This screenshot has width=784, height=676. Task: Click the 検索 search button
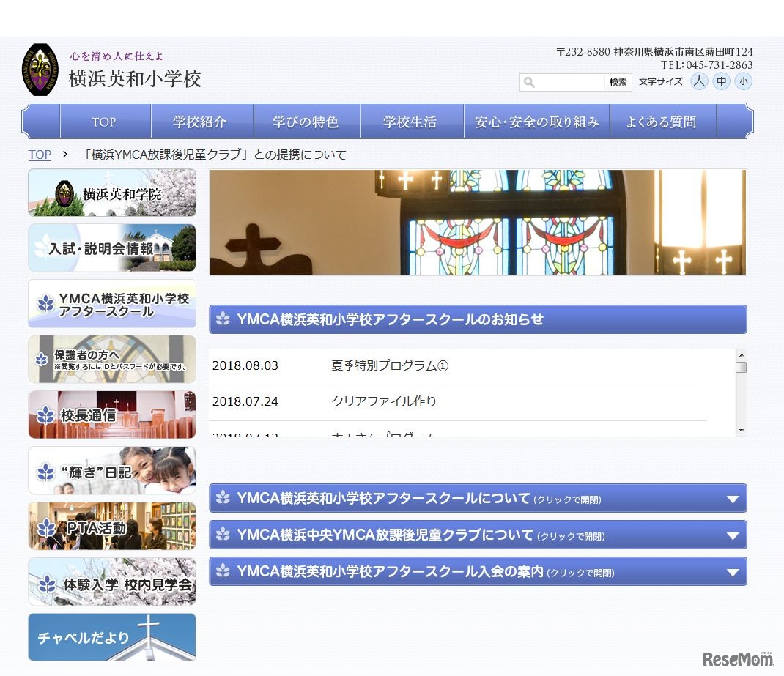(618, 82)
